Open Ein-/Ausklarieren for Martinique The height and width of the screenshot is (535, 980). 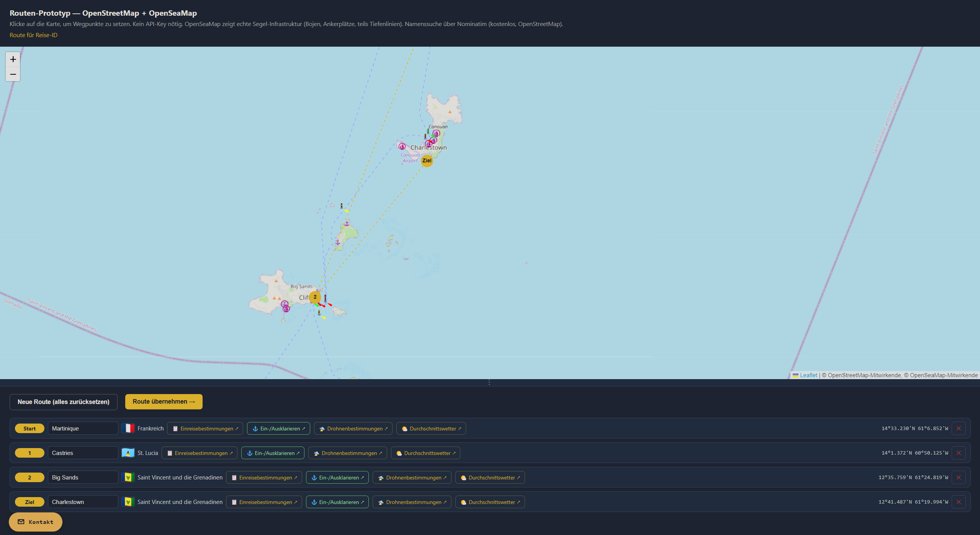point(278,428)
